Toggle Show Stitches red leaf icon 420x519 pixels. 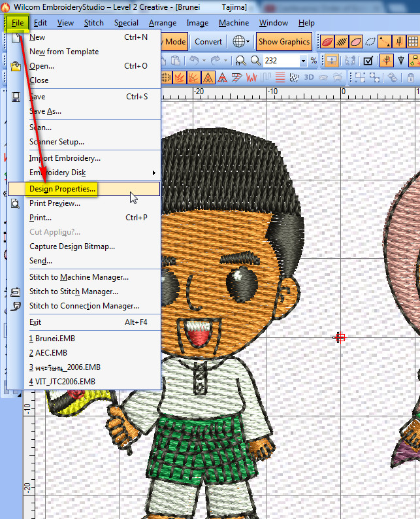click(327, 42)
